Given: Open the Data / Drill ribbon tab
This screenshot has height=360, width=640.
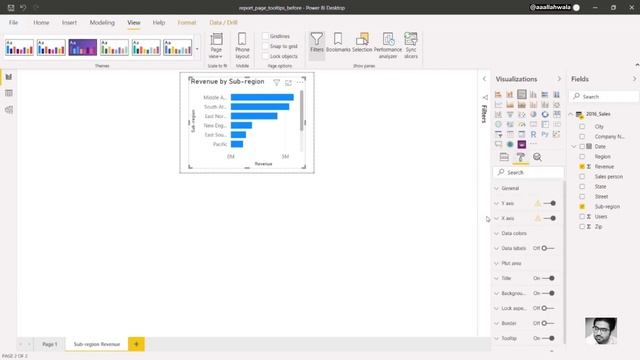Looking at the screenshot, I should (x=223, y=22).
